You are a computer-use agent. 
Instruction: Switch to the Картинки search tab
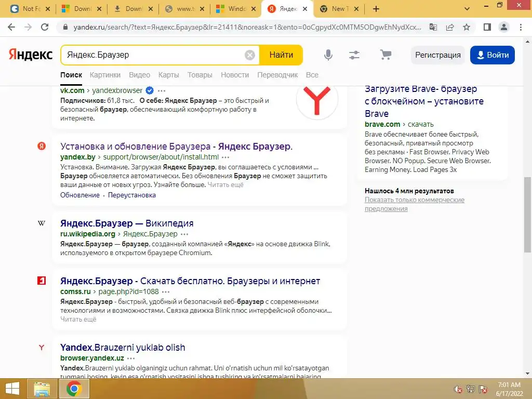pos(105,75)
